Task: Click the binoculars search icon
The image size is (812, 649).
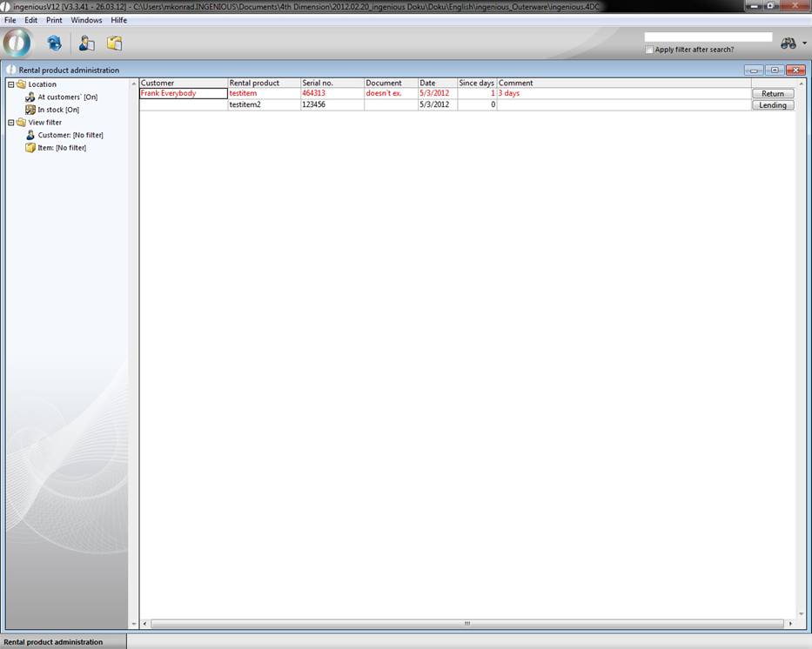Action: 788,43
